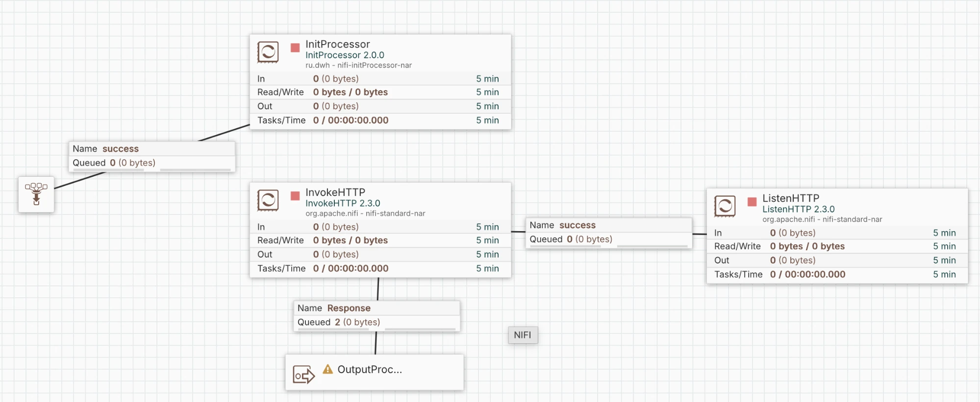This screenshot has width=980, height=402.
Task: Select the Response connection queue box
Action: [377, 315]
